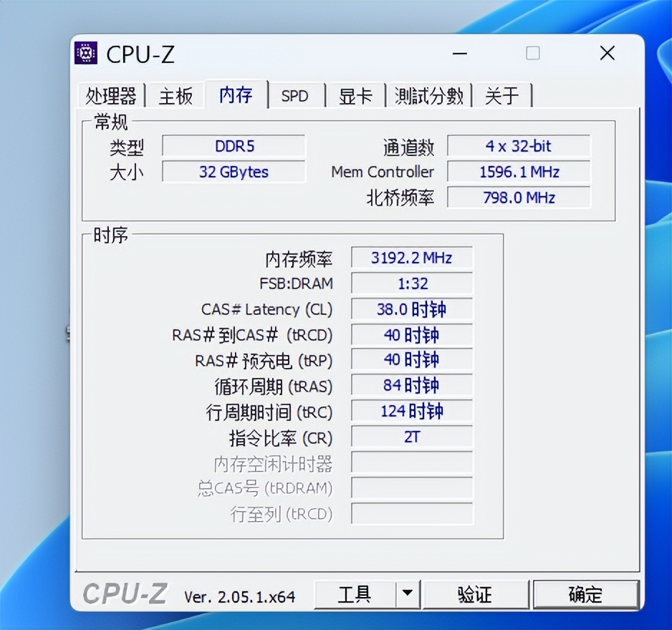Select the 内存 tab
The width and height of the screenshot is (672, 630).
[236, 94]
